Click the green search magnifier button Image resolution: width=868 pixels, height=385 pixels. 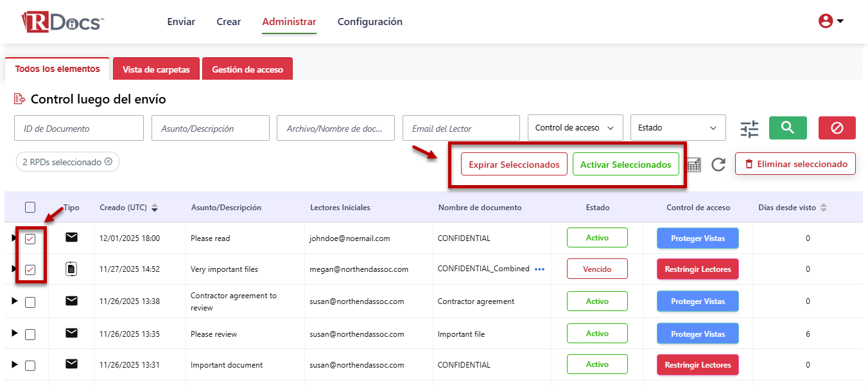pyautogui.click(x=788, y=128)
